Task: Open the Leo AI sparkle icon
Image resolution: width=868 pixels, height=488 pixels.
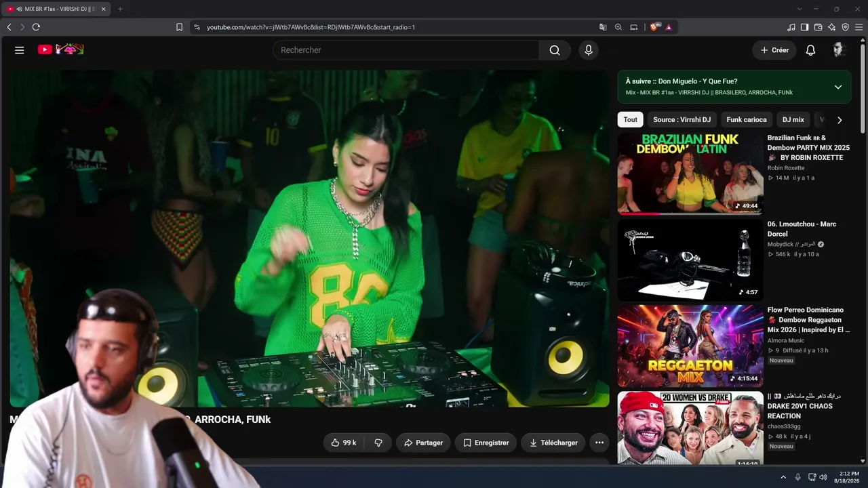Action: coord(832,27)
